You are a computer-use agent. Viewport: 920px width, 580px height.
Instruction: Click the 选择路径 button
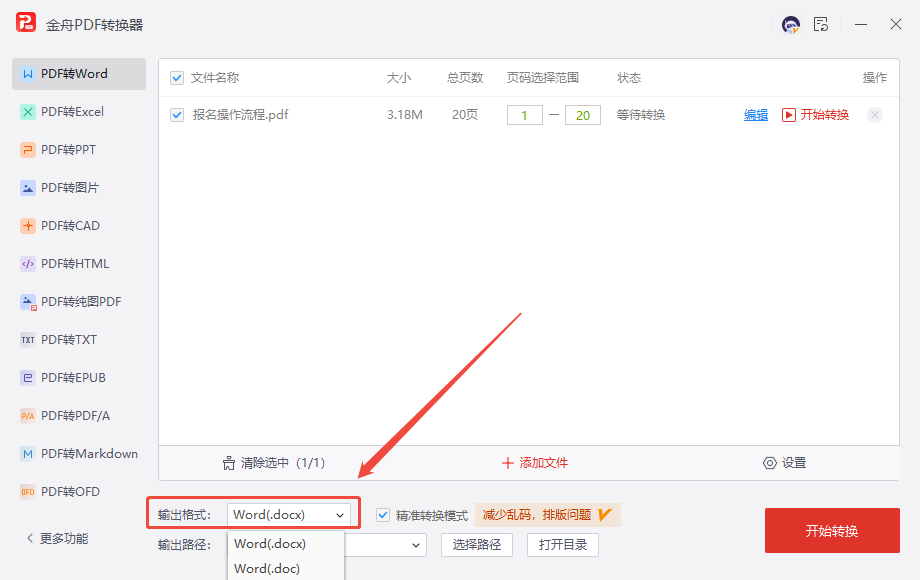(x=476, y=545)
